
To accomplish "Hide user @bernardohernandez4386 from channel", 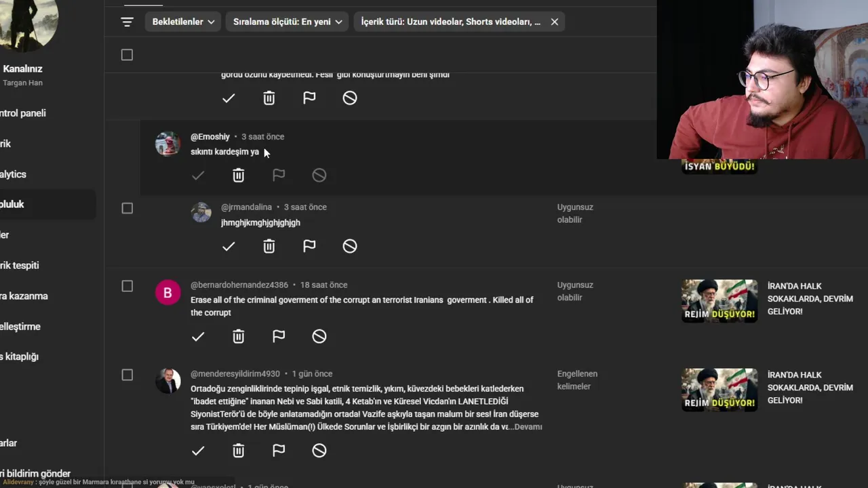I will (x=319, y=336).
